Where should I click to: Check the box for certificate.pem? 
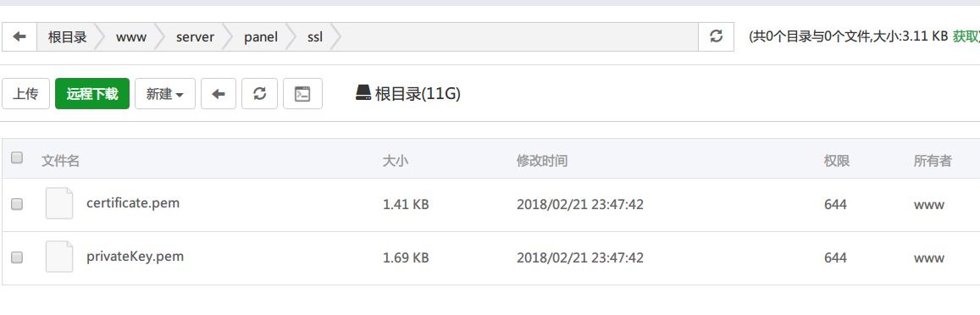point(17,204)
